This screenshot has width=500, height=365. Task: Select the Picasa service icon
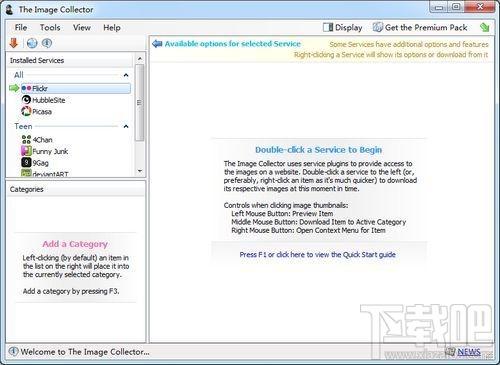(x=26, y=111)
